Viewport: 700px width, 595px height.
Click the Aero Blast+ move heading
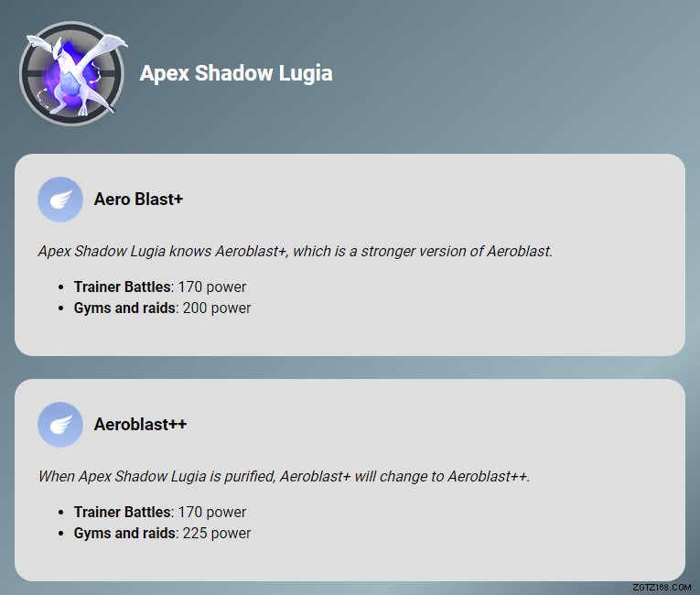[138, 199]
